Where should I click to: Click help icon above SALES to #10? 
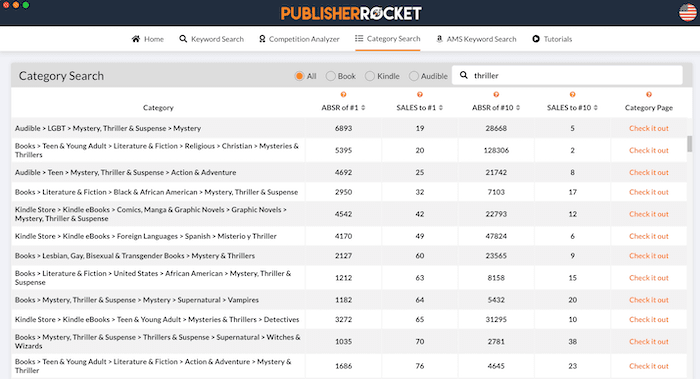[572, 95]
